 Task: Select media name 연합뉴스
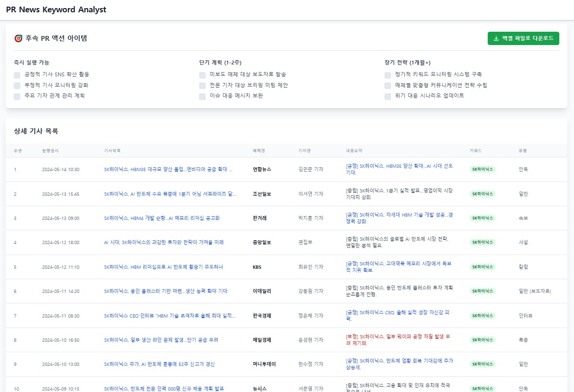click(262, 169)
